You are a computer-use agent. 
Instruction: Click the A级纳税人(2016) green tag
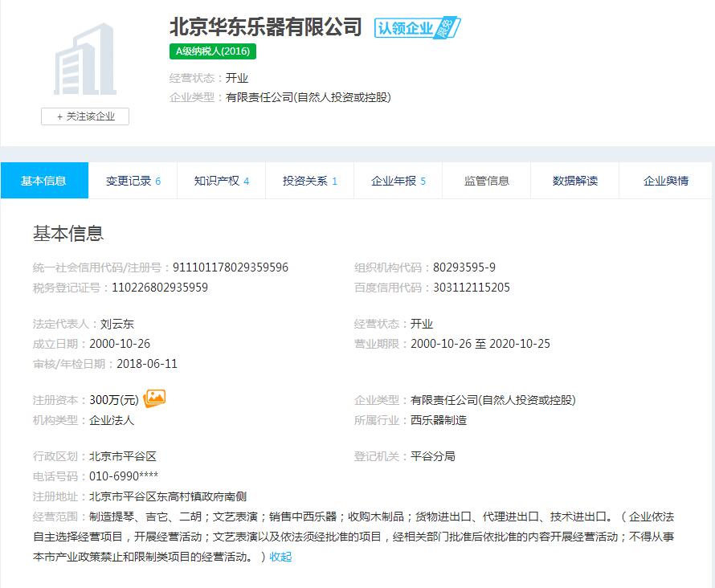(213, 51)
